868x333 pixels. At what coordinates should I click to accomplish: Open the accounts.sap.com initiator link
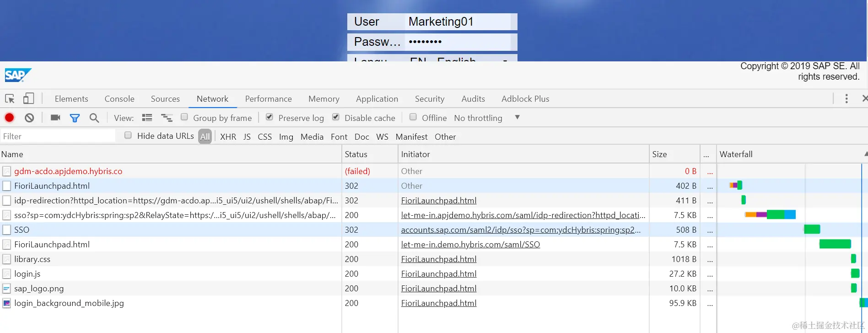(521, 230)
